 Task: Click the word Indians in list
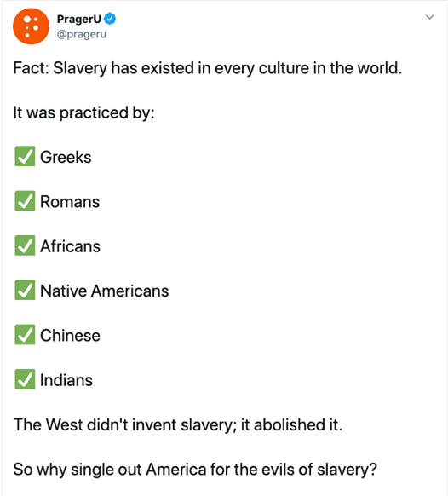[x=66, y=380]
